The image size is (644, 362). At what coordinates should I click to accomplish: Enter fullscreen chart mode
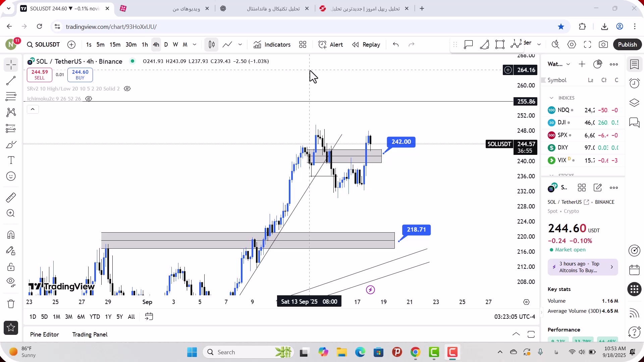point(588,45)
